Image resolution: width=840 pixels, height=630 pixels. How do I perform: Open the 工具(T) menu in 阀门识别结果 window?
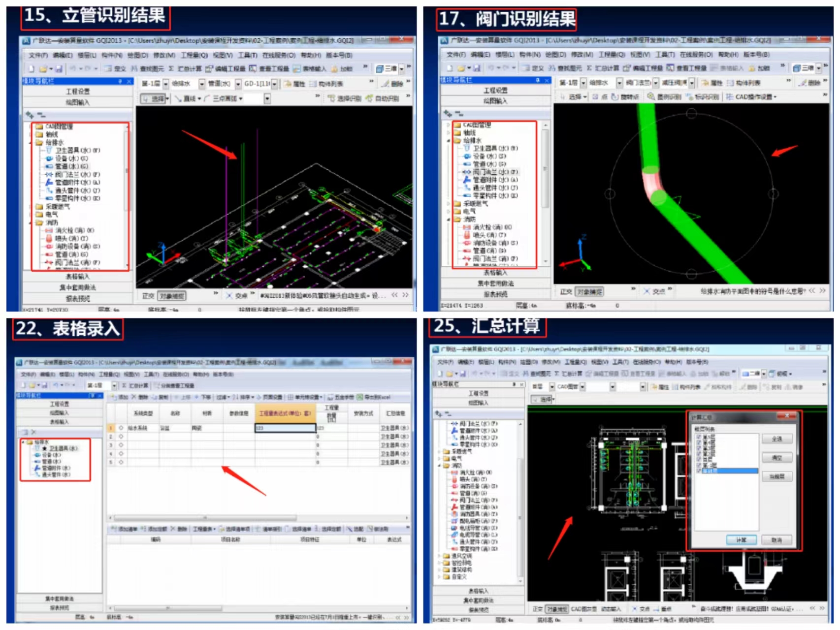[x=665, y=54]
